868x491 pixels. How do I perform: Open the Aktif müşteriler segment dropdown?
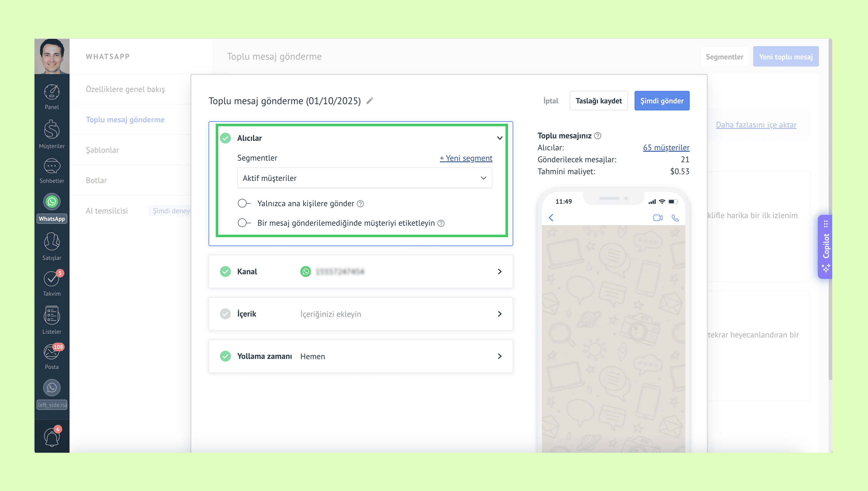point(364,178)
